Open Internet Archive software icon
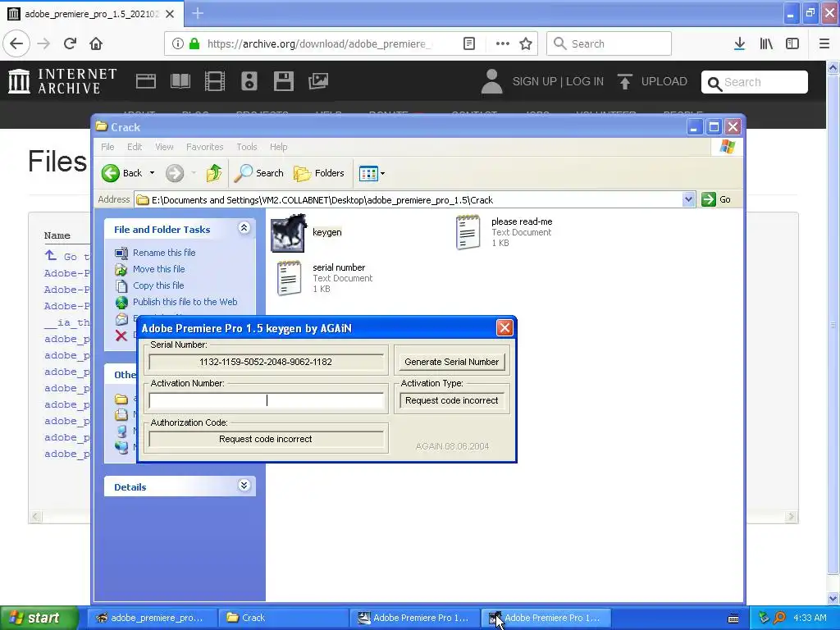The width and height of the screenshot is (840, 630). [x=283, y=81]
